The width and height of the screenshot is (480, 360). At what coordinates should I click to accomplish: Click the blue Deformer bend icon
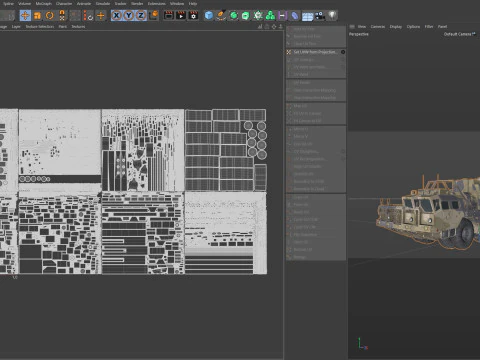tap(295, 16)
